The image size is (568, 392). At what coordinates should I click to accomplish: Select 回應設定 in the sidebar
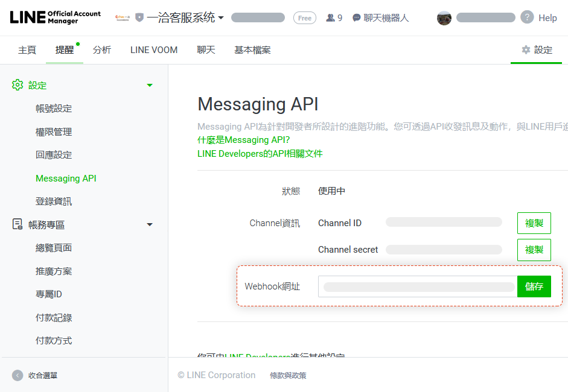[x=54, y=155]
